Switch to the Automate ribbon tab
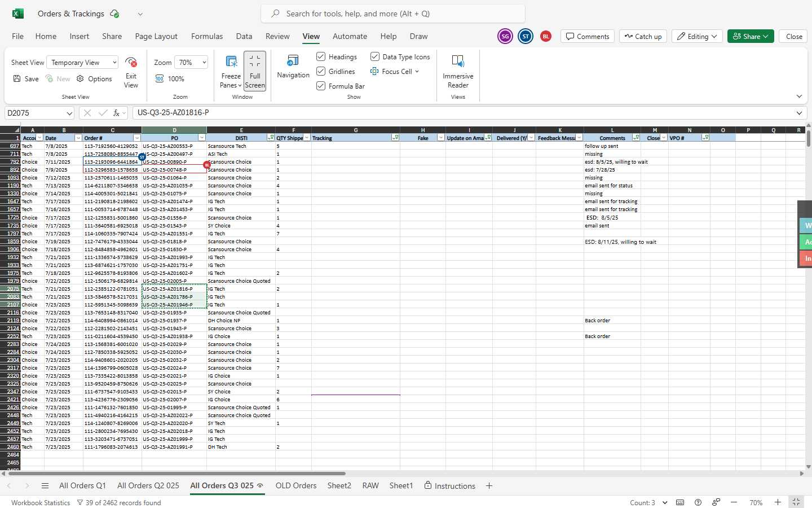812x508 pixels. (x=350, y=36)
